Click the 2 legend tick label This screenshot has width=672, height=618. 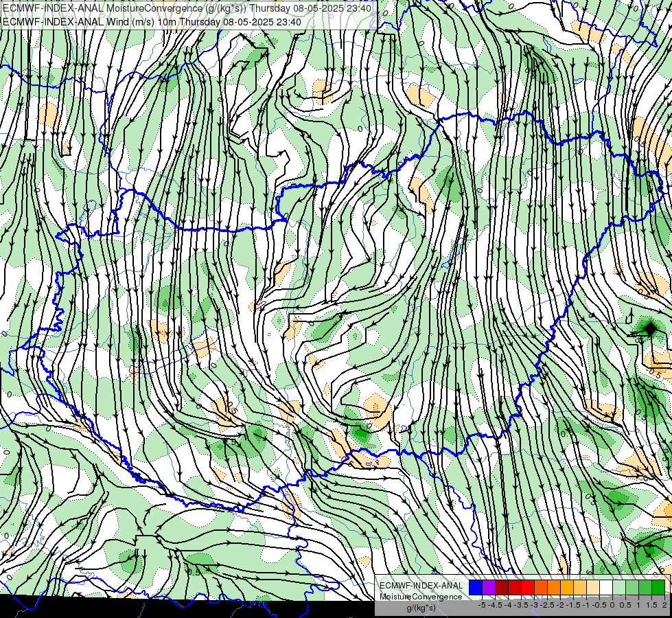(664, 605)
